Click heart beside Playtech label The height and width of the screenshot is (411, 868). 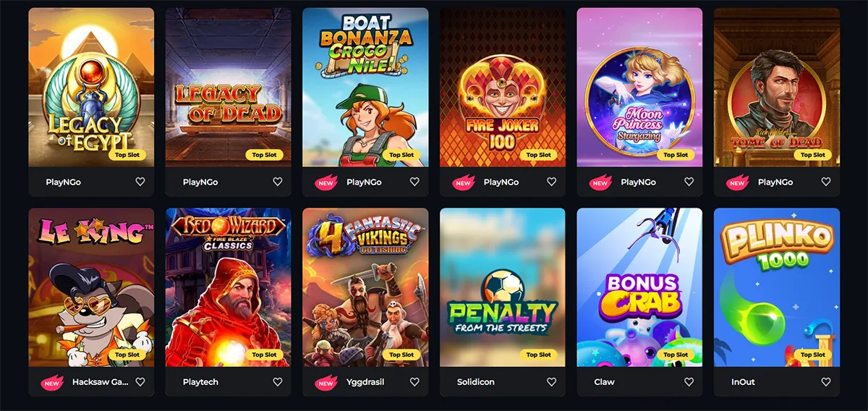click(x=277, y=382)
